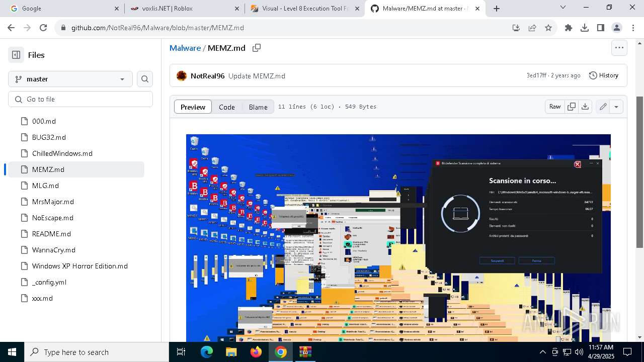
Task: Show hidden tray icons chevron
Action: [x=542, y=352]
